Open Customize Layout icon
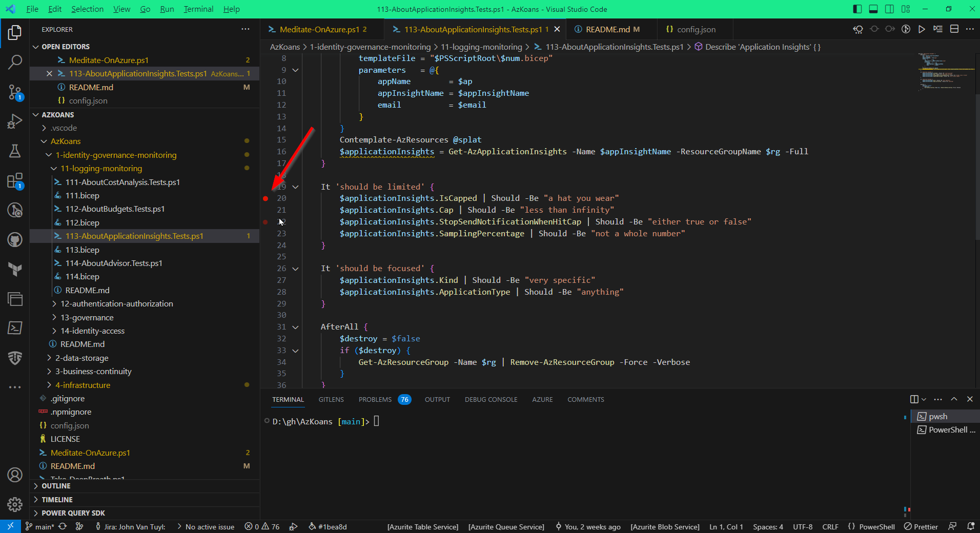Viewport: 980px width, 533px height. 906,9
